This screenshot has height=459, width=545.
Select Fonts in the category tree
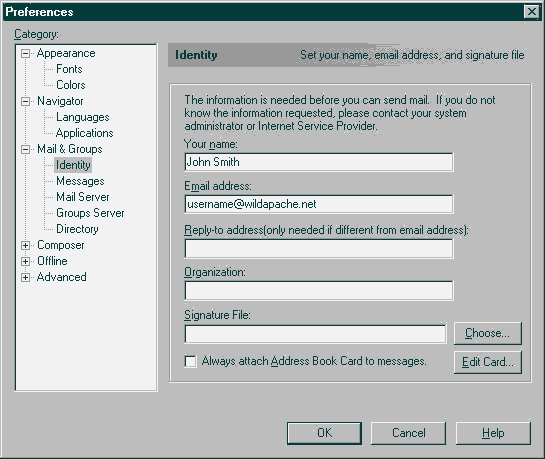69,69
